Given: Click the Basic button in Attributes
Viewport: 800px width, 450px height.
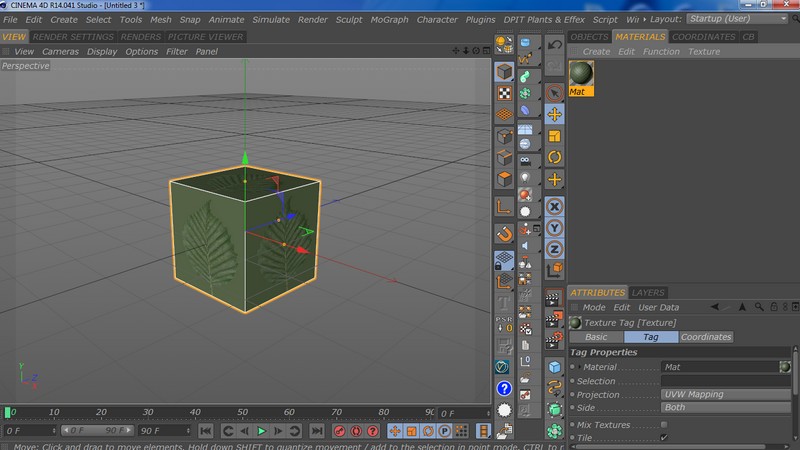Looking at the screenshot, I should [x=596, y=337].
